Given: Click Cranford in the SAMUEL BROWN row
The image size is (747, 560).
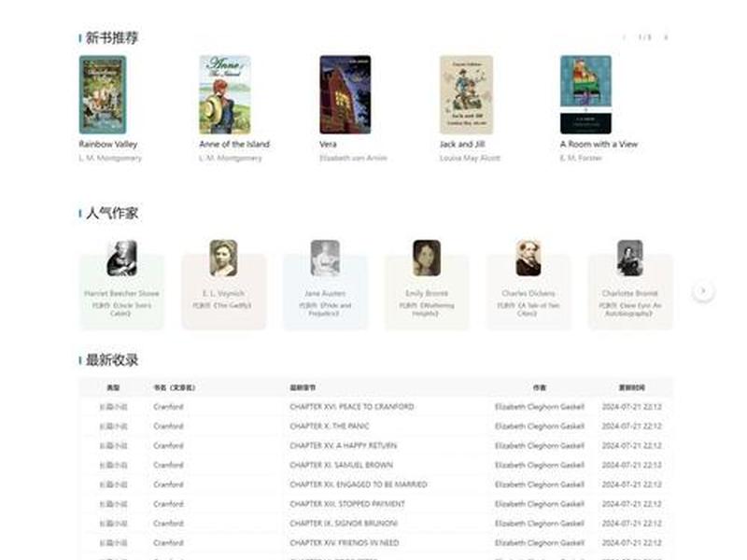Looking at the screenshot, I should [168, 465].
